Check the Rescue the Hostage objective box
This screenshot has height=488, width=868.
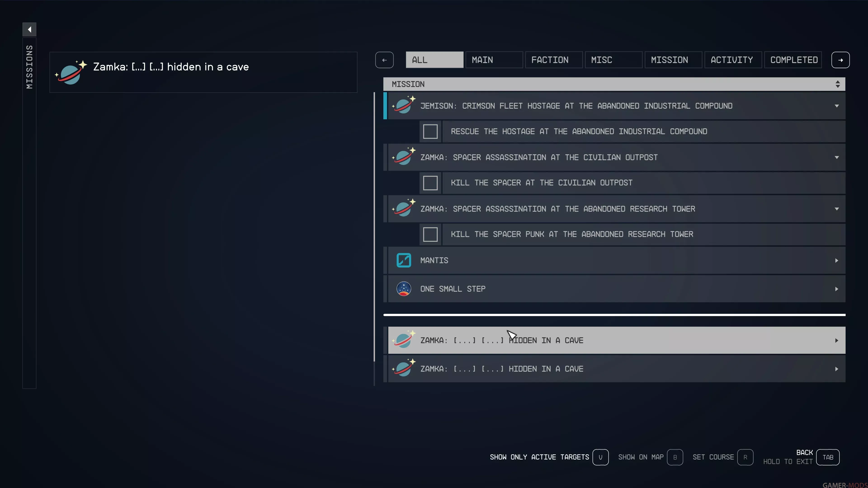430,131
